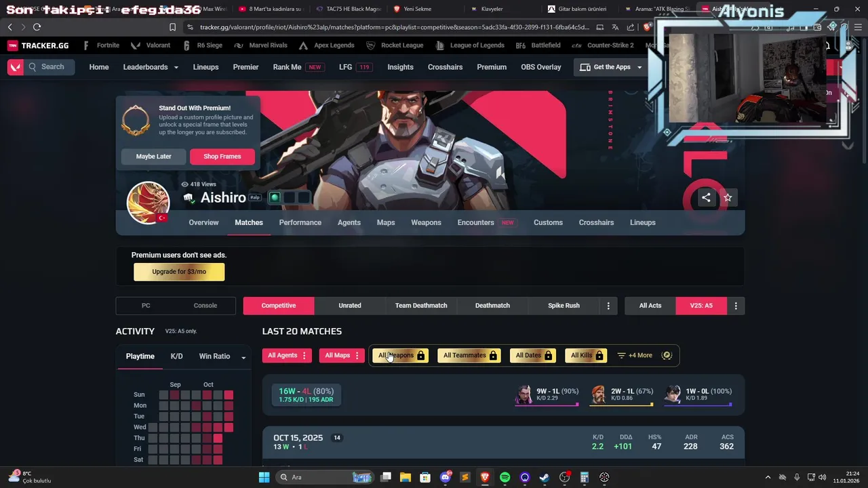Click Shop Frames button
Viewport: 868px width, 488px height.
(x=222, y=157)
